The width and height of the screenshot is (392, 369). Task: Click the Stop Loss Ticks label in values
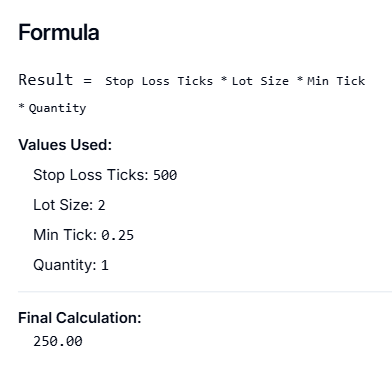(x=91, y=175)
